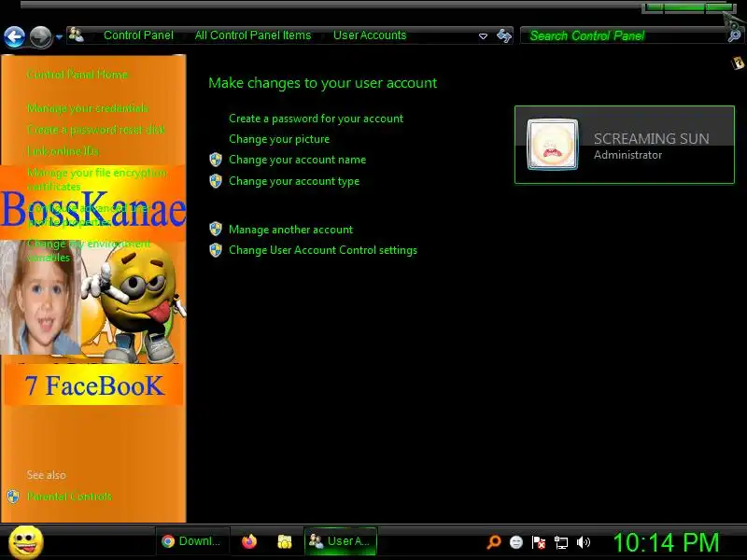Open Manage your credentials
Screen dimensions: 747x560
pos(88,108)
